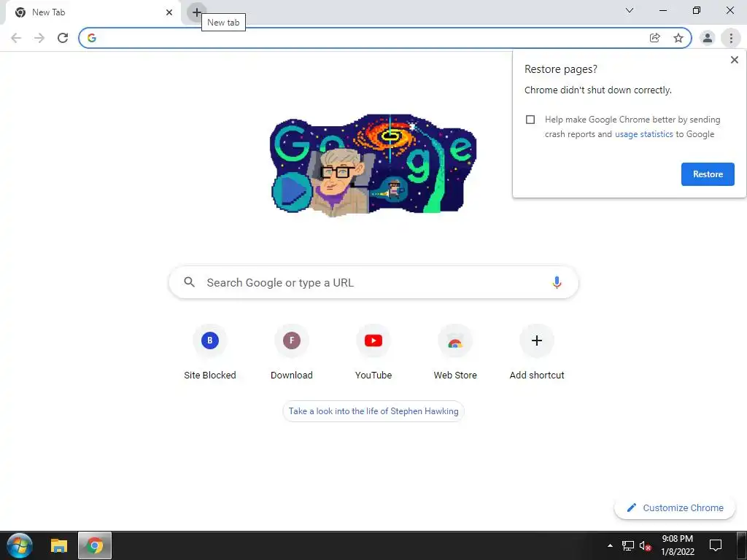Enable sending crash reports checkbox
Screen dimensions: 747x560
530,120
